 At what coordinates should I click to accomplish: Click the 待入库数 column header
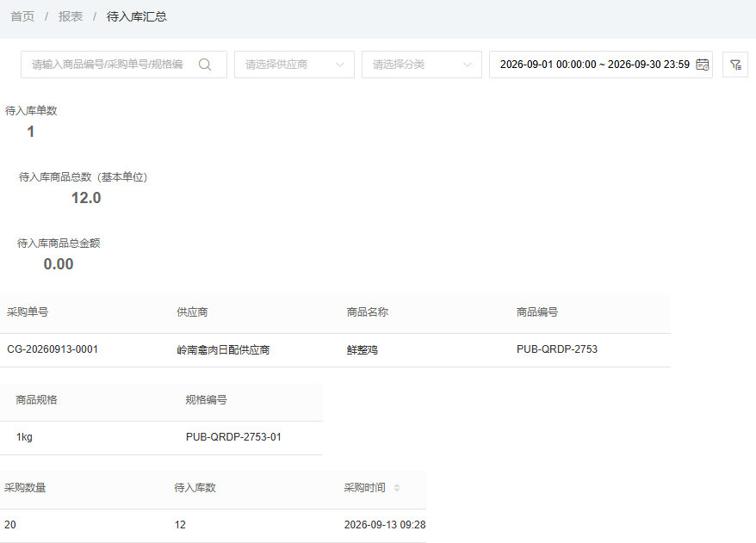195,488
